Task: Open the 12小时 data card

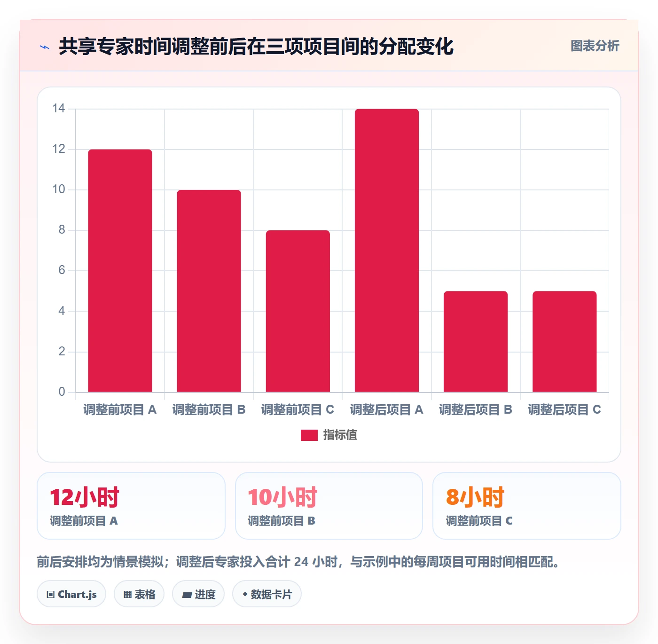Action: click(131, 506)
